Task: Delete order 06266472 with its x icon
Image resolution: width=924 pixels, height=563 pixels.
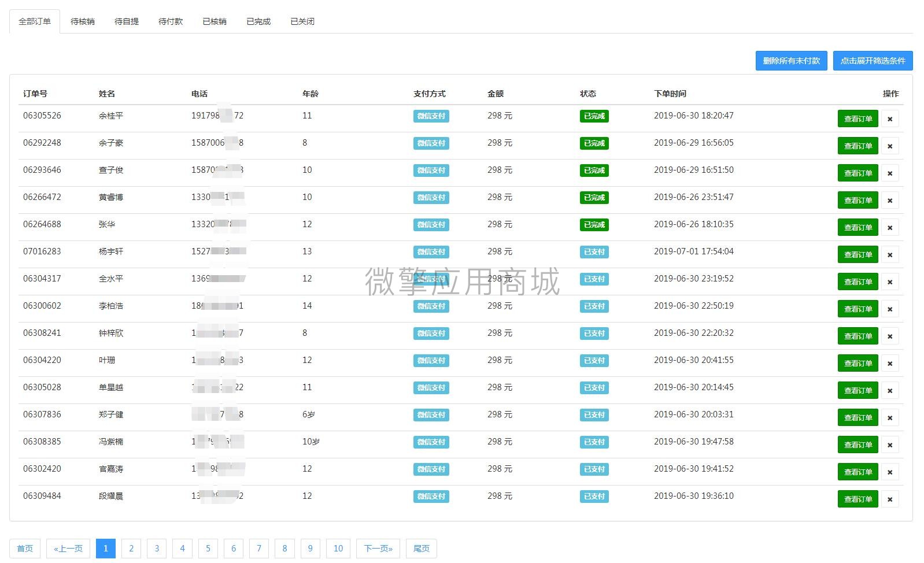Action: pos(890,200)
